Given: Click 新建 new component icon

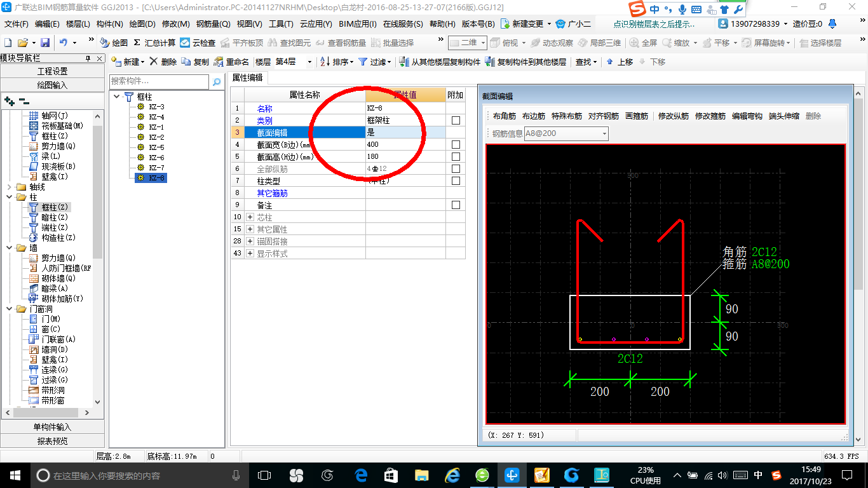Looking at the screenshot, I should (116, 62).
